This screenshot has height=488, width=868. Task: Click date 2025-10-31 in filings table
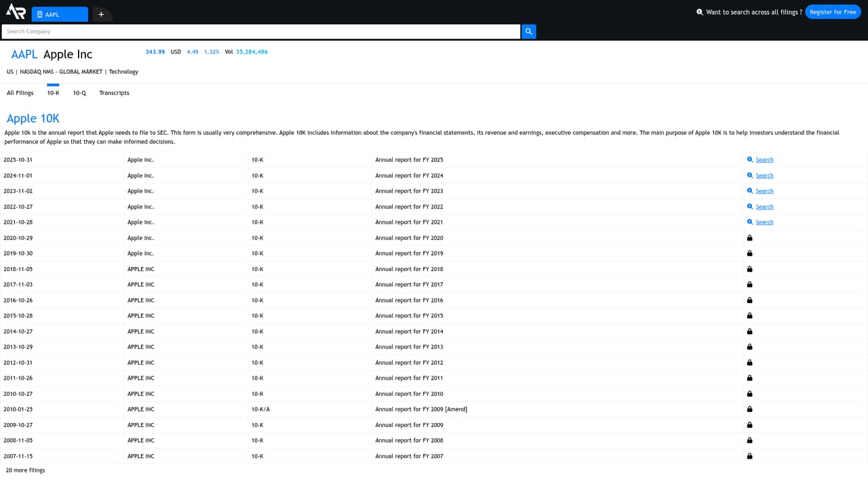18,160
